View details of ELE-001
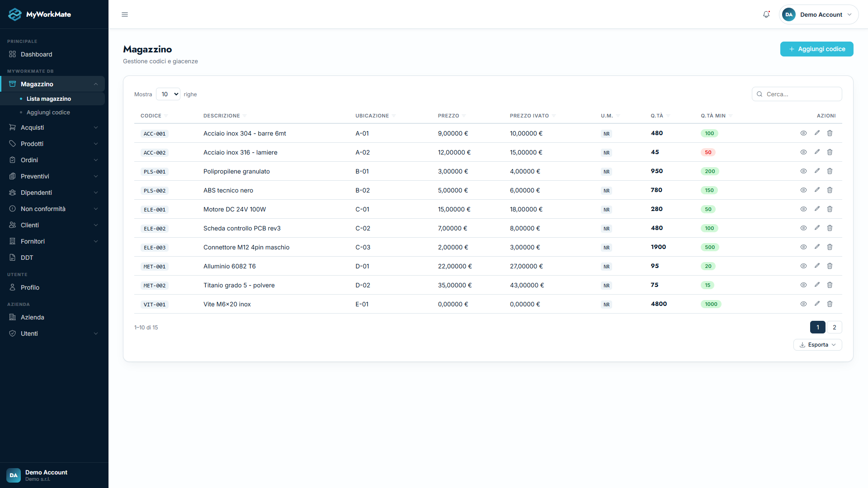This screenshot has width=868, height=488. (x=803, y=209)
